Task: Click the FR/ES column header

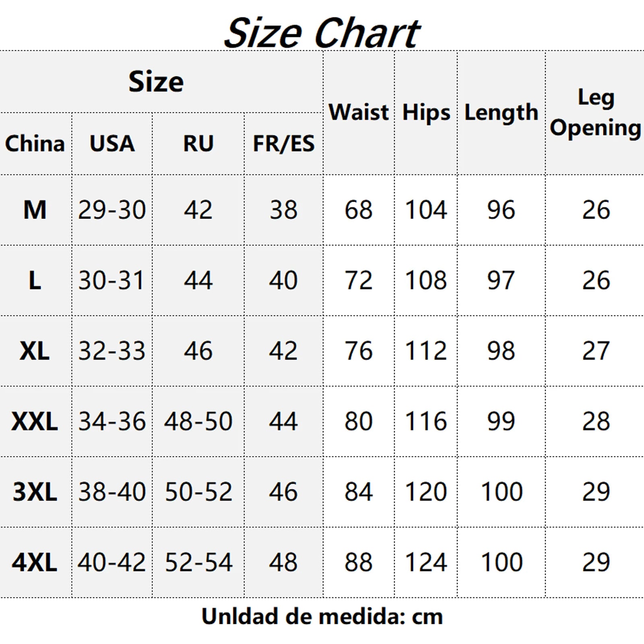Action: click(283, 144)
